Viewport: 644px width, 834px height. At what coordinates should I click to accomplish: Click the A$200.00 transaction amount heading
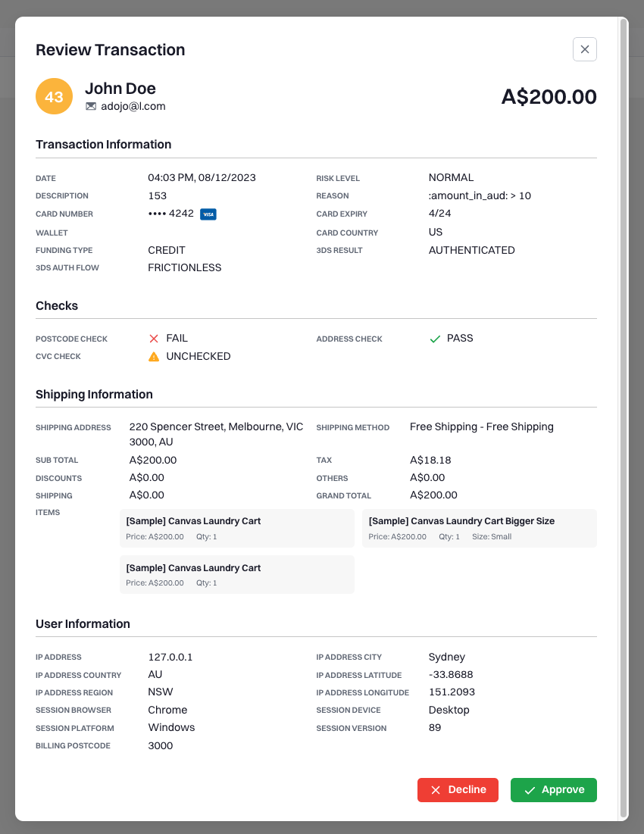(x=549, y=97)
